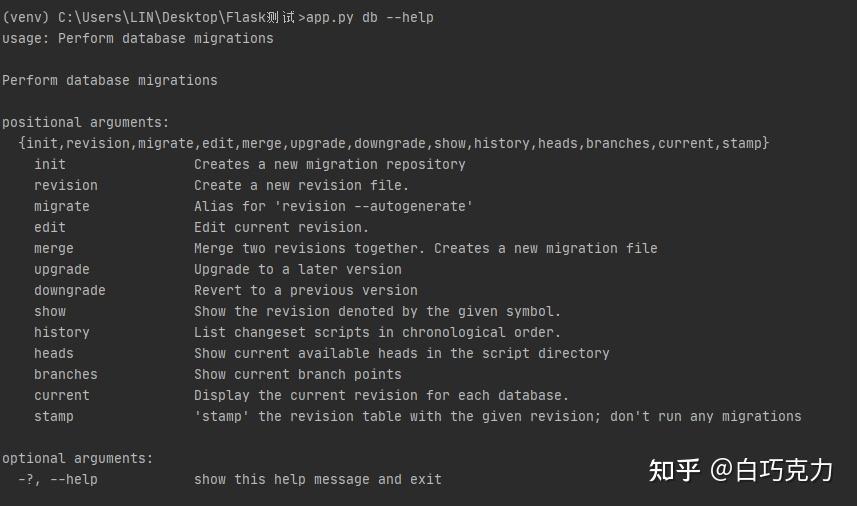Click the 'merge' command name

pos(54,248)
